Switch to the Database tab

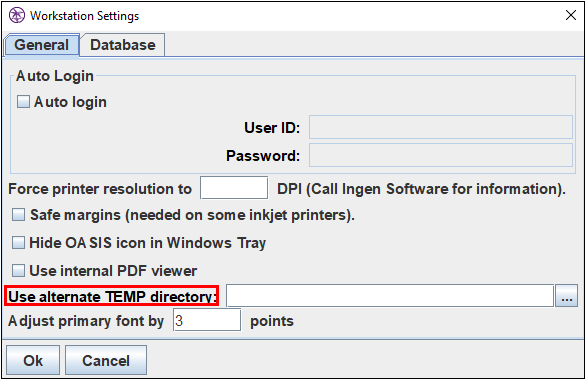[x=123, y=45]
